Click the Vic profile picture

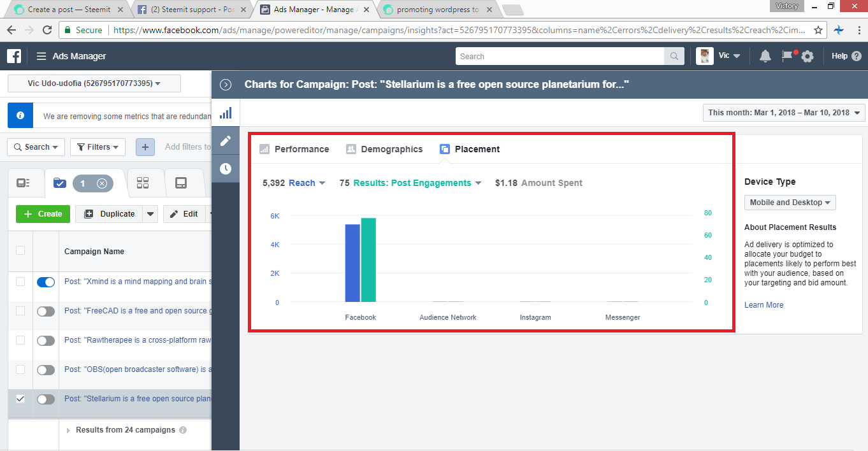pos(704,56)
